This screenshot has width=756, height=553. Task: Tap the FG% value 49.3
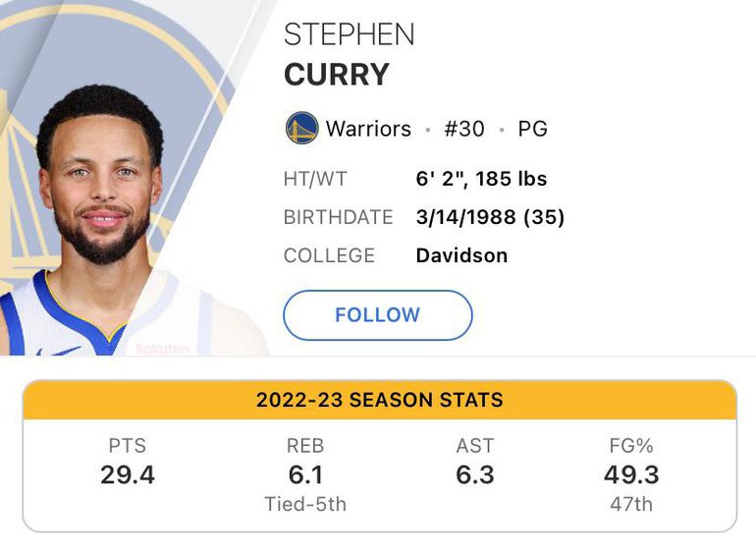pos(631,475)
